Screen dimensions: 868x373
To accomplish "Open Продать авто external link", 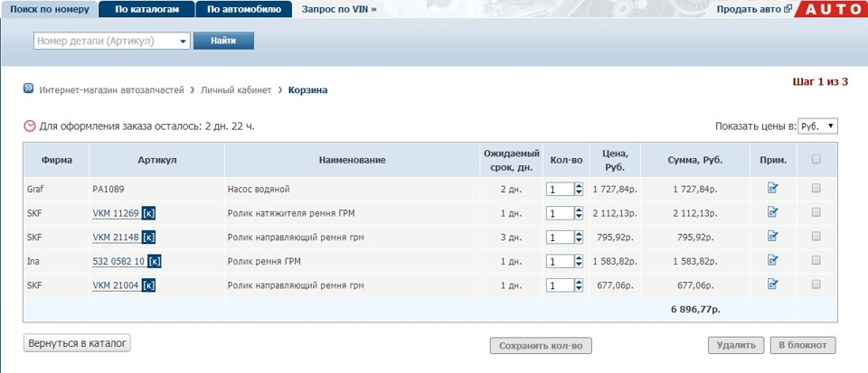I will click(x=754, y=9).
